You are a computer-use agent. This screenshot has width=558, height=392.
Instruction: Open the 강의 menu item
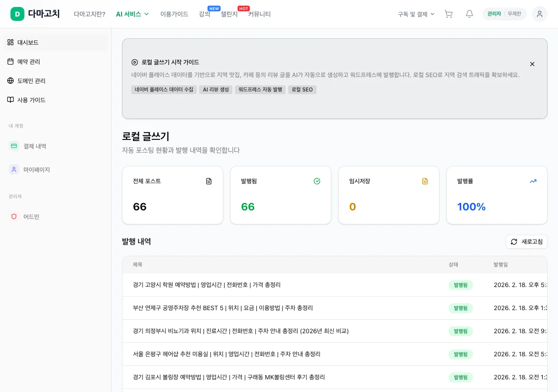pyautogui.click(x=204, y=14)
